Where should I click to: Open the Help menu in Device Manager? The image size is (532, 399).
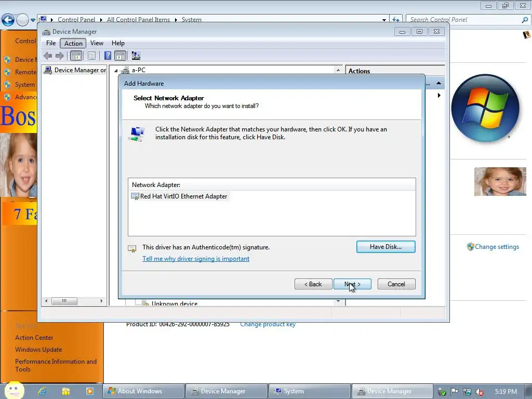(x=118, y=43)
